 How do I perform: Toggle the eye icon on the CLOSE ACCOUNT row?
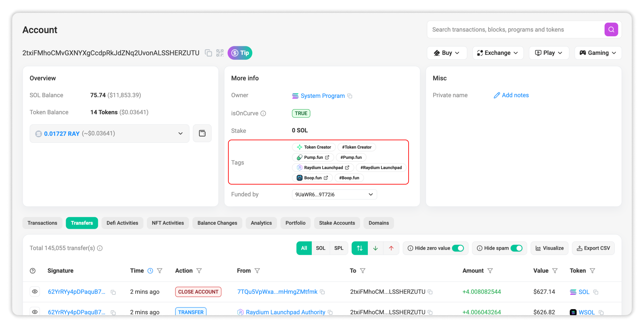coord(35,291)
